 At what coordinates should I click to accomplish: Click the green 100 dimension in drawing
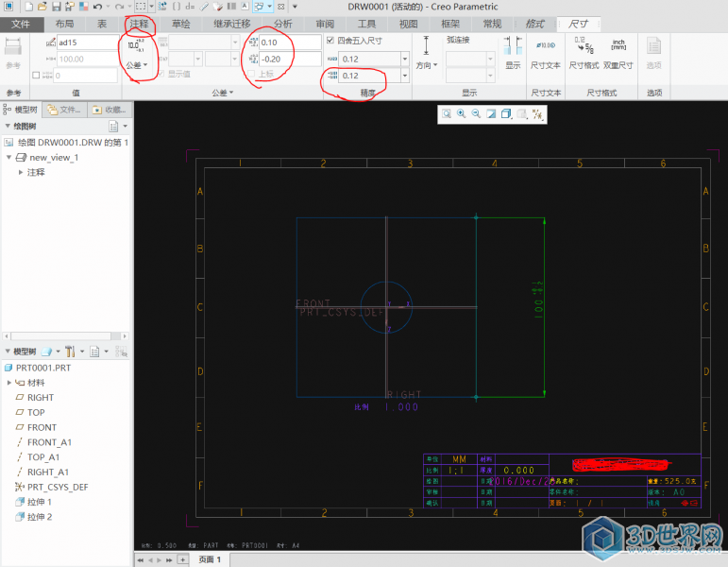coord(537,300)
